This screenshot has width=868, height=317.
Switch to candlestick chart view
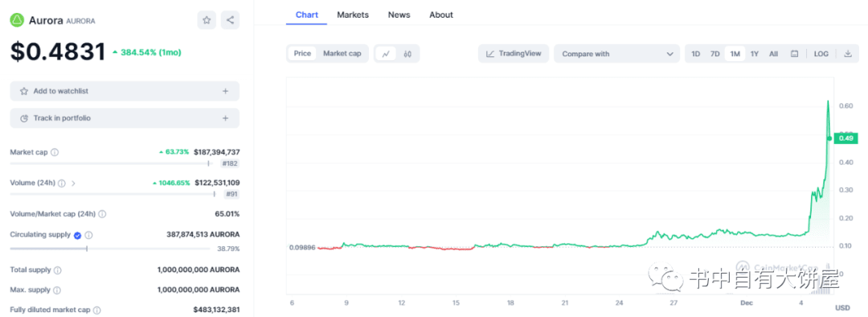(407, 54)
